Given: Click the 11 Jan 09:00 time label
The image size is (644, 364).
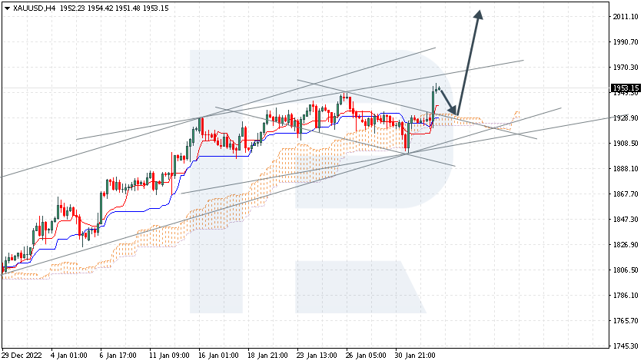Looking at the screenshot, I should 169,356.
